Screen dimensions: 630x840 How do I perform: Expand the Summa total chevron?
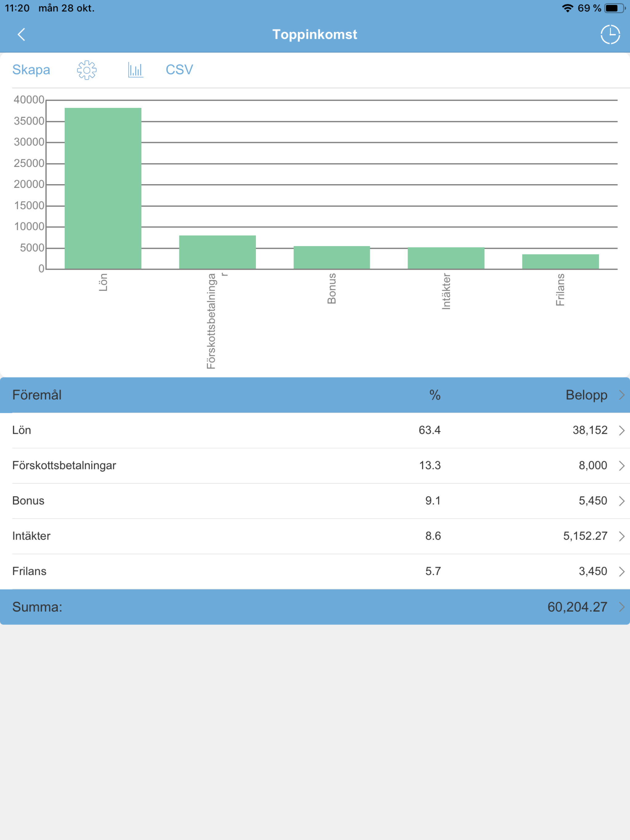tap(622, 607)
